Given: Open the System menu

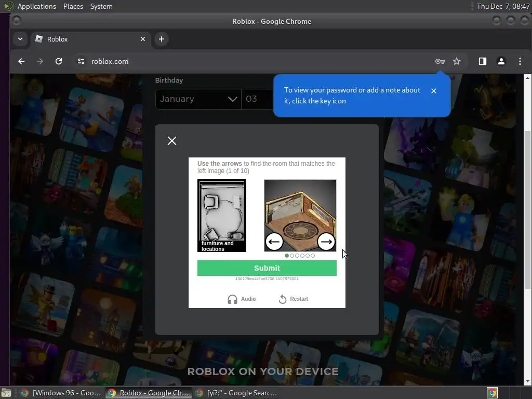Looking at the screenshot, I should (101, 6).
